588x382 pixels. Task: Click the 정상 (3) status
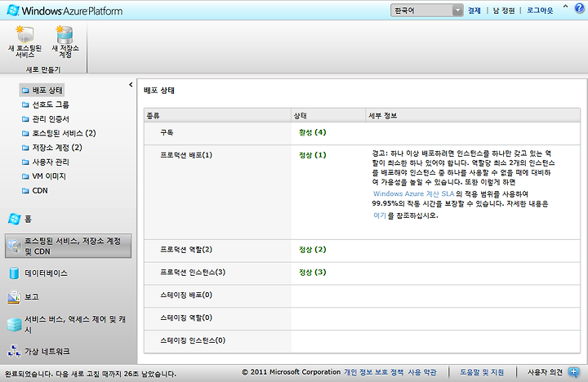click(313, 273)
